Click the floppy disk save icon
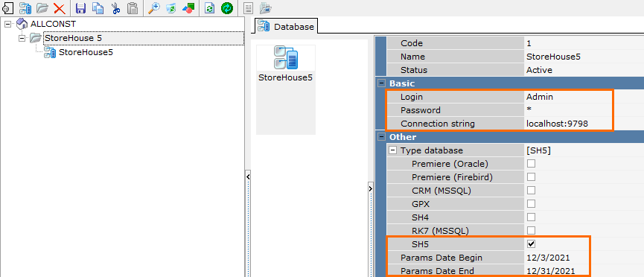 click(81, 7)
